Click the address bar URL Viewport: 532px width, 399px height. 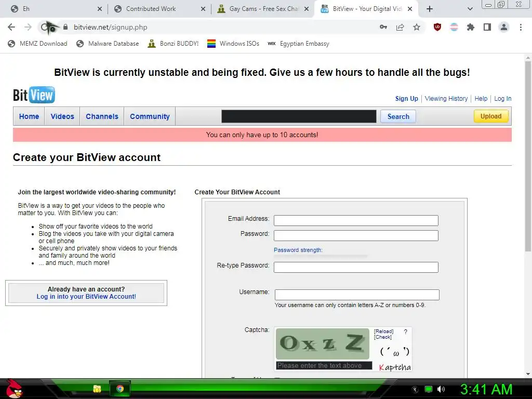111,27
